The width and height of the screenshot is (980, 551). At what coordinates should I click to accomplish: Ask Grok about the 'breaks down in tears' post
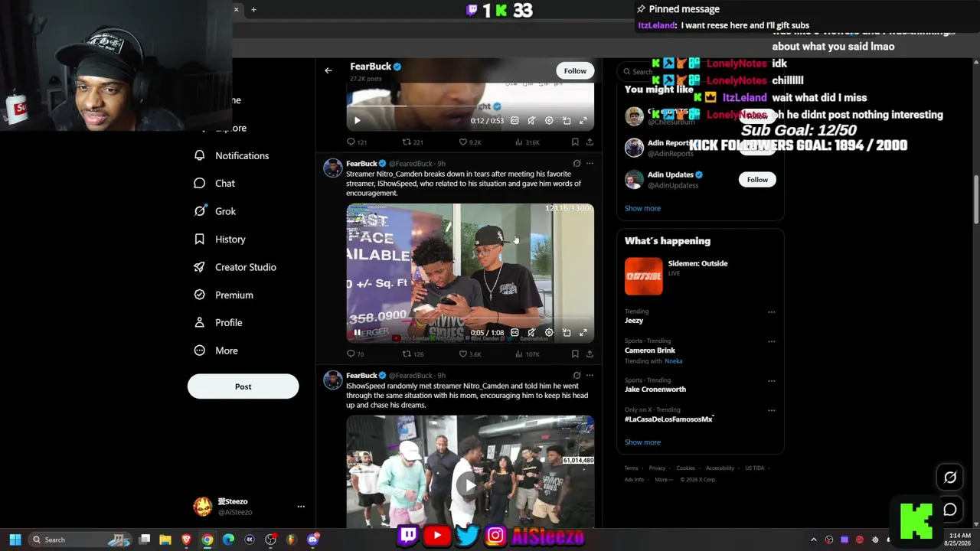pyautogui.click(x=577, y=163)
